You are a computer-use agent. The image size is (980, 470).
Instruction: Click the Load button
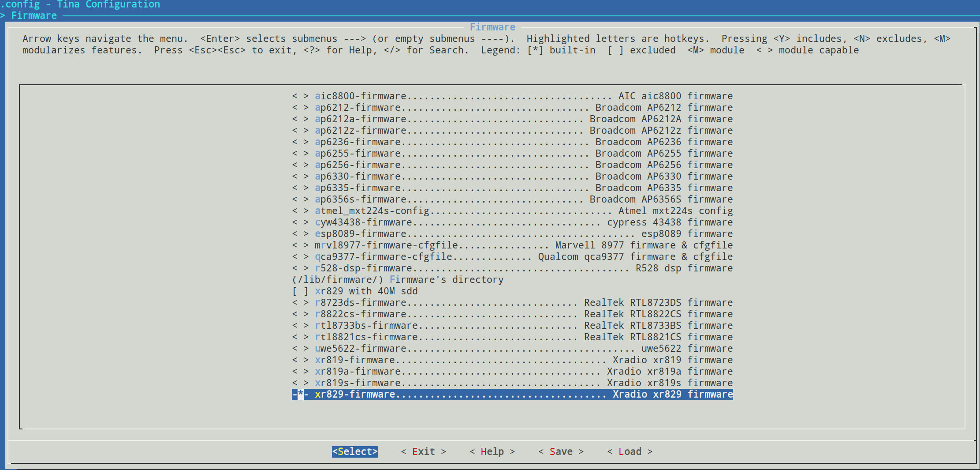(630, 451)
